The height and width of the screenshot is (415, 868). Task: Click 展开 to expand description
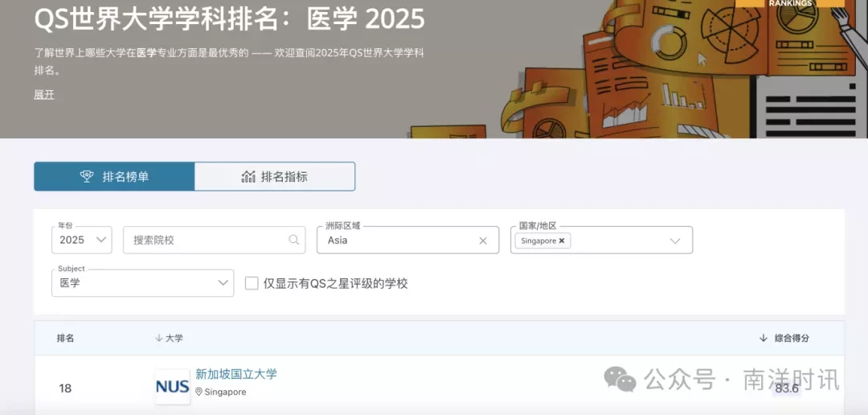[44, 95]
